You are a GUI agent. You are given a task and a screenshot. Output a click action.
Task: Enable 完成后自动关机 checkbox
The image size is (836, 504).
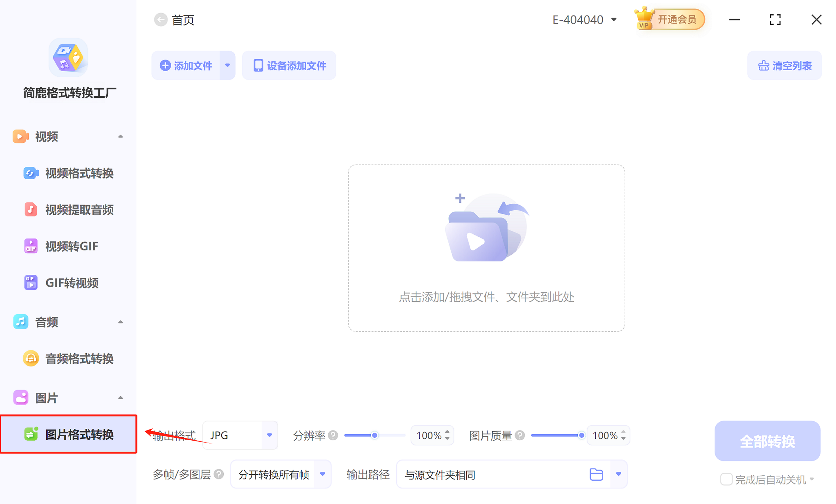click(x=726, y=479)
